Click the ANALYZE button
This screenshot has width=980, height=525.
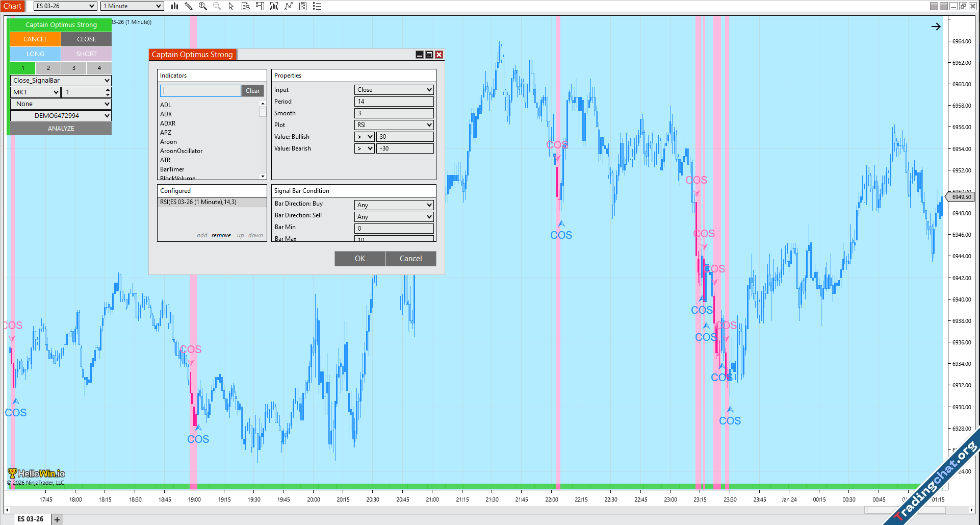[x=61, y=129]
